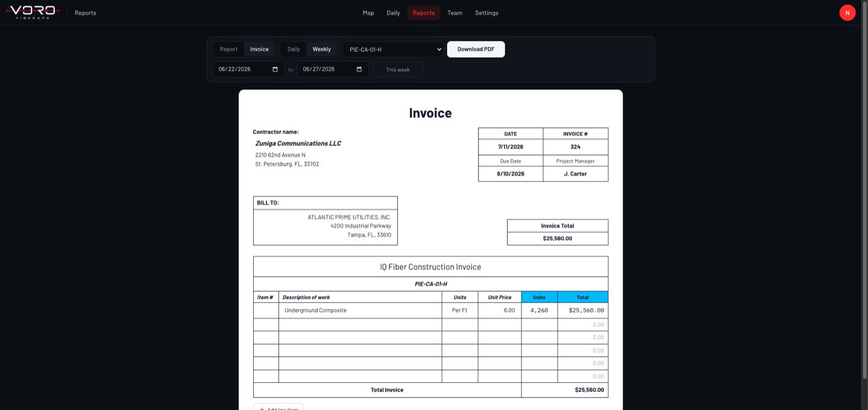
Task: Click the IQ Fiber Construction Invoice heading
Action: tap(430, 266)
